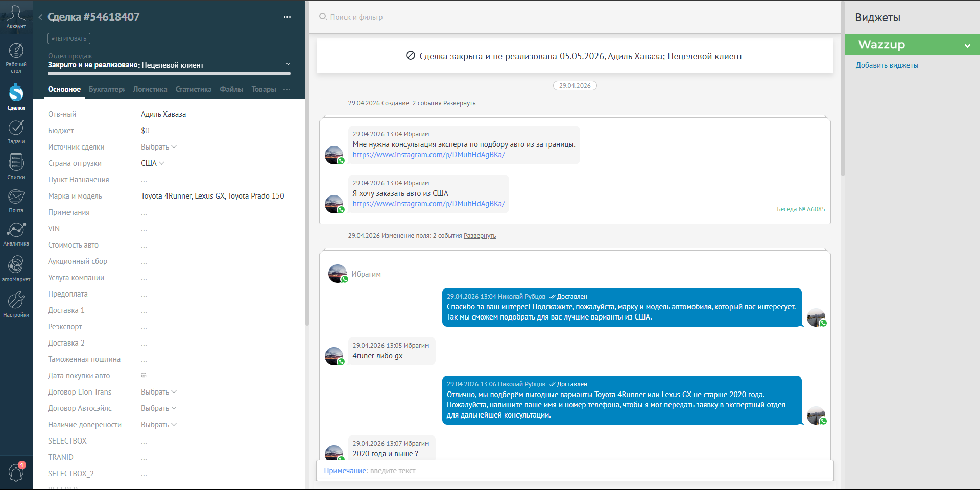This screenshot has width=980, height=490.
Task: Switch to the Основное tab
Action: [64, 89]
